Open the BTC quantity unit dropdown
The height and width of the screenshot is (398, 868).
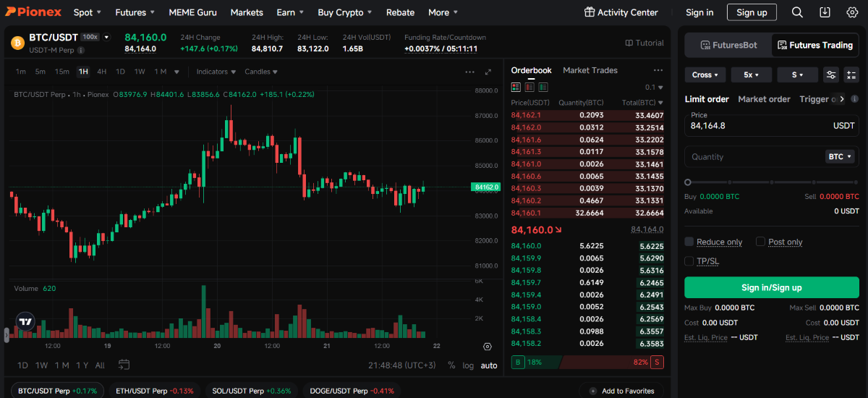point(840,156)
